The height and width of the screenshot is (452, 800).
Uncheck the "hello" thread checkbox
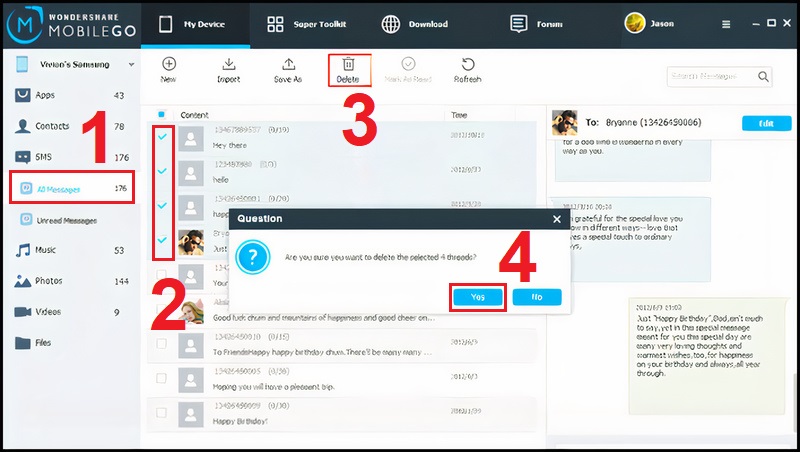click(162, 170)
